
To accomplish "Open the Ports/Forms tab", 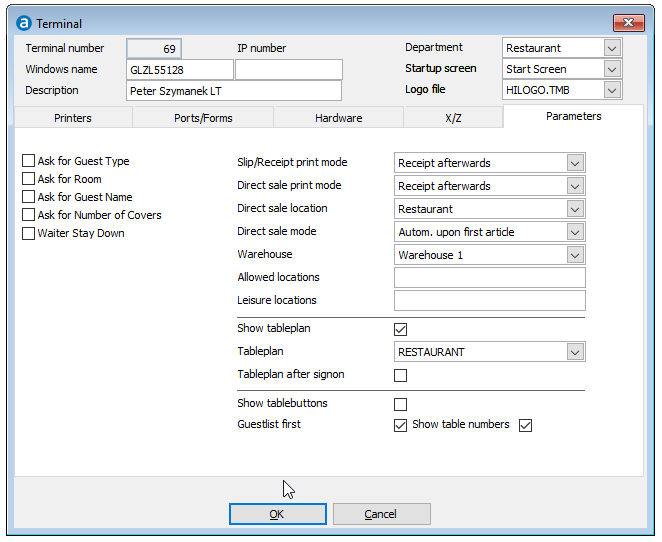I will (x=202, y=118).
